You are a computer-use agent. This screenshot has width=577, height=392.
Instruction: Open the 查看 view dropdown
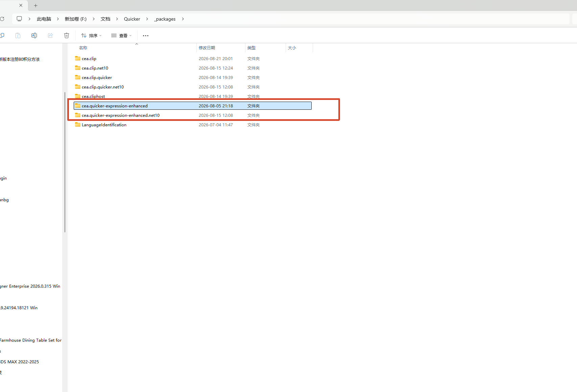click(121, 35)
